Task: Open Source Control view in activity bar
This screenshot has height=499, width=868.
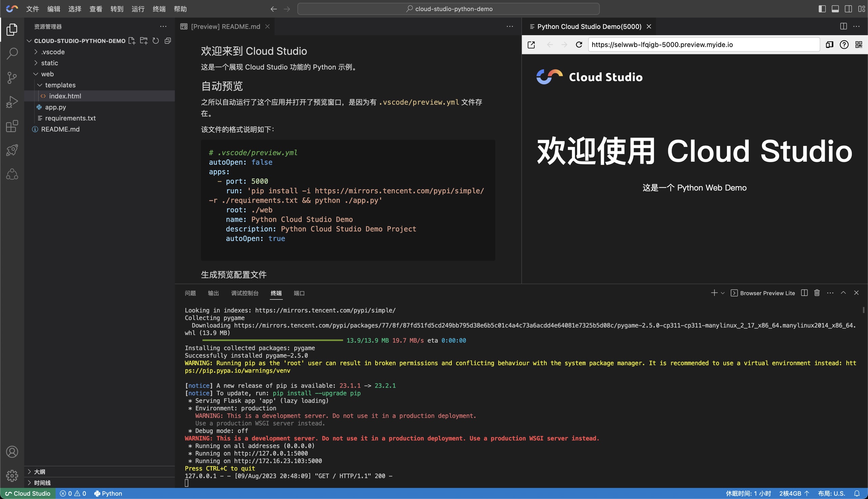Action: 12,78
